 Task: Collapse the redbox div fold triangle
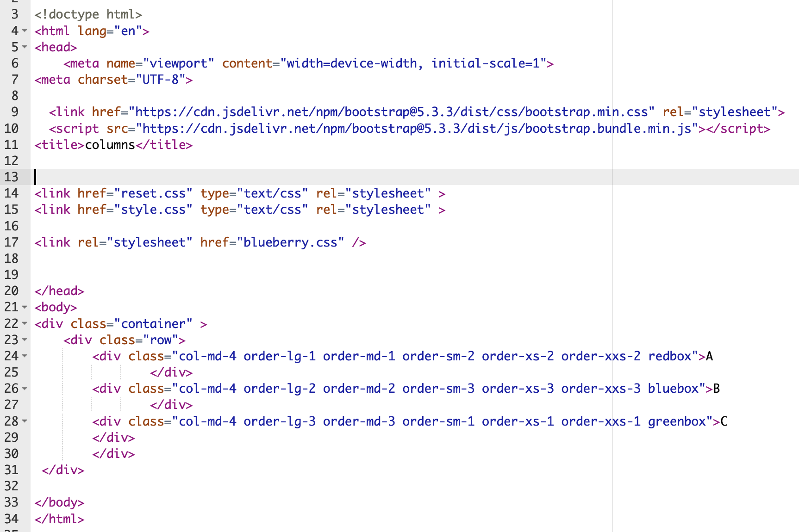point(24,356)
